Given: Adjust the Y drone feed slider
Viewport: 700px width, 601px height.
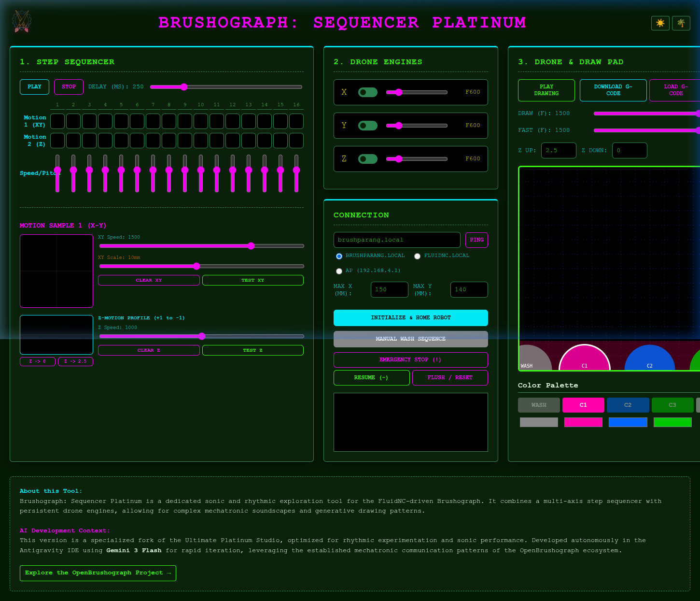Looking at the screenshot, I should click(417, 126).
